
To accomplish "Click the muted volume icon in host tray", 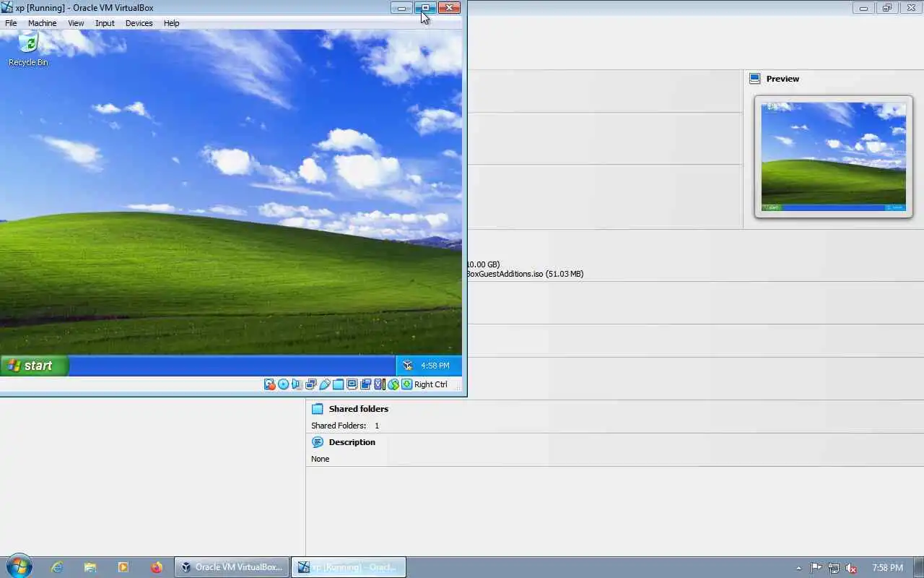I will pyautogui.click(x=851, y=568).
